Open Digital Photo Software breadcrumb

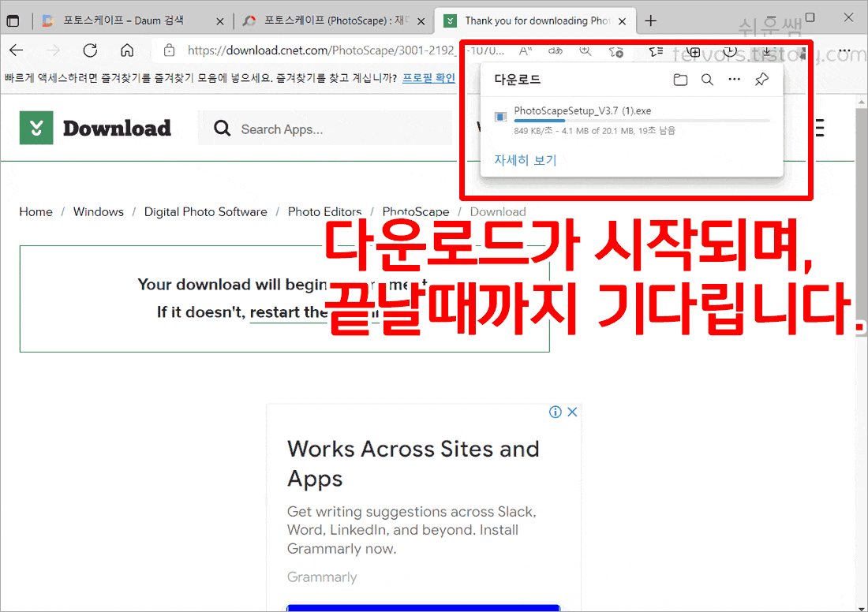(205, 212)
